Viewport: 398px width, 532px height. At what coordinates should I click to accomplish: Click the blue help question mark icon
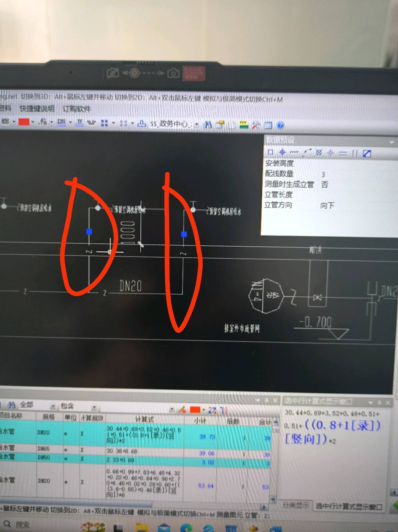pyautogui.click(x=280, y=125)
